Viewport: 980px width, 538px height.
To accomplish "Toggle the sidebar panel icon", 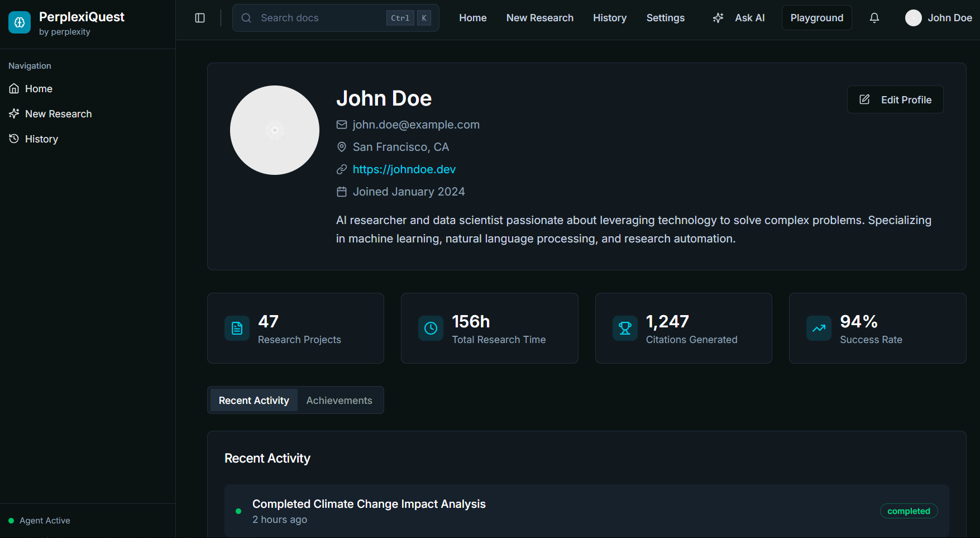I will tap(200, 18).
